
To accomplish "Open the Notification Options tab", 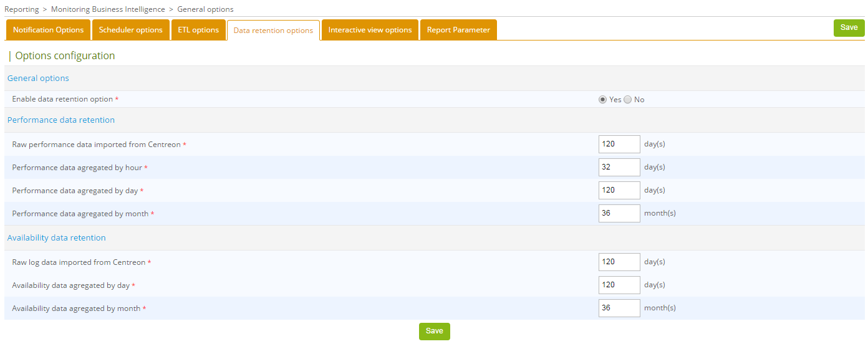I will click(x=48, y=30).
